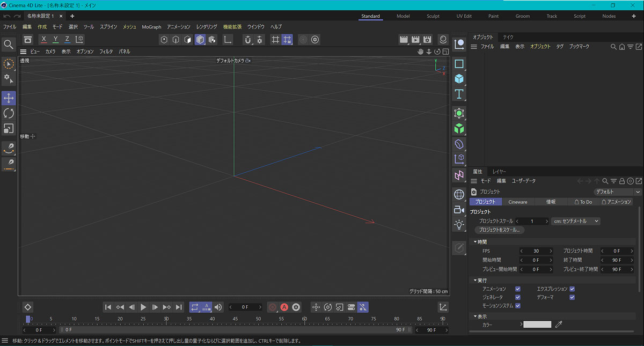
Task: Uncheck the モーションシステム option
Action: tap(518, 306)
